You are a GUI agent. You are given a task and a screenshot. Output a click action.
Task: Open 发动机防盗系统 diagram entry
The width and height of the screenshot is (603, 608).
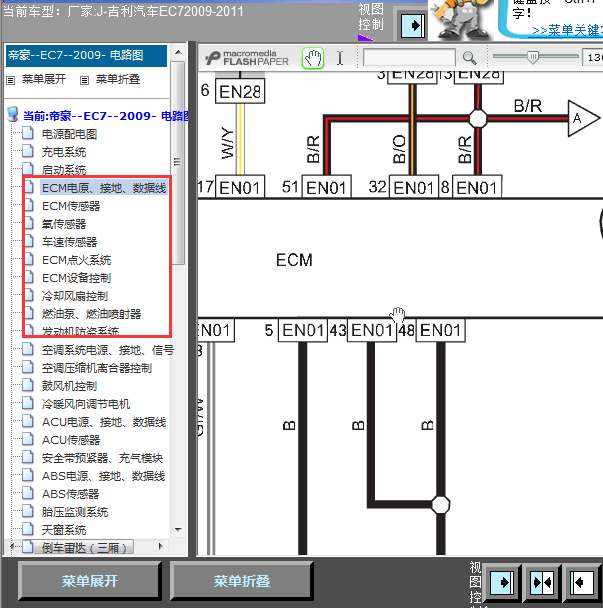pyautogui.click(x=80, y=332)
